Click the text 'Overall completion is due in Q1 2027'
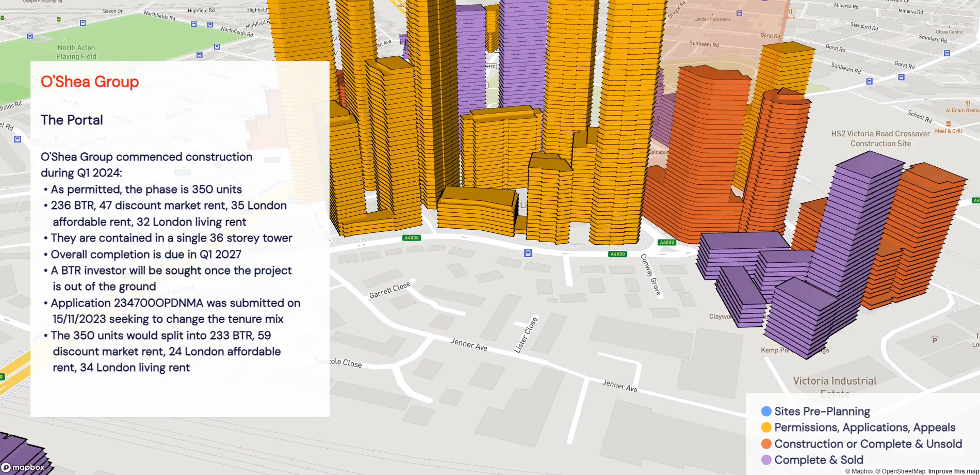The width and height of the screenshot is (980, 475). [146, 255]
